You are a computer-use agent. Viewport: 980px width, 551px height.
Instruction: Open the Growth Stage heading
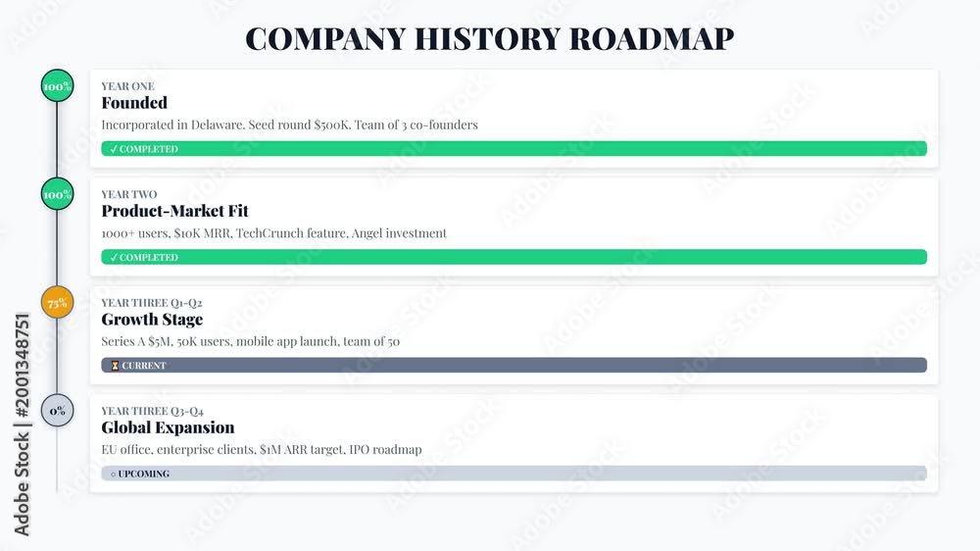(x=152, y=320)
